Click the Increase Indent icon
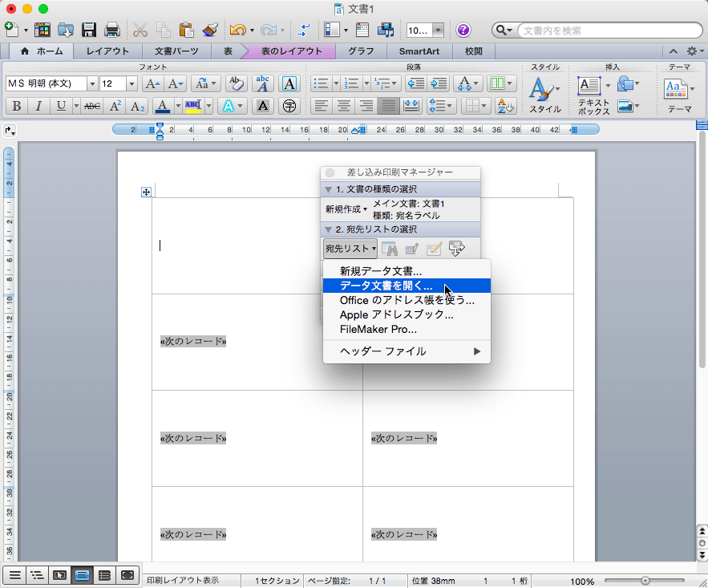The height and width of the screenshot is (588, 708). (438, 83)
